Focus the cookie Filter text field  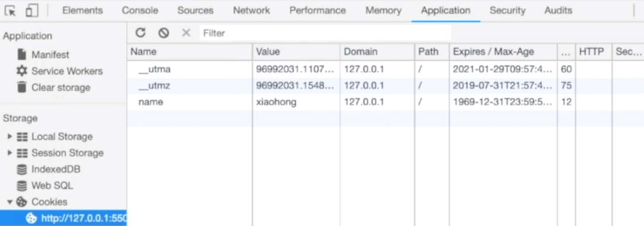[325, 33]
